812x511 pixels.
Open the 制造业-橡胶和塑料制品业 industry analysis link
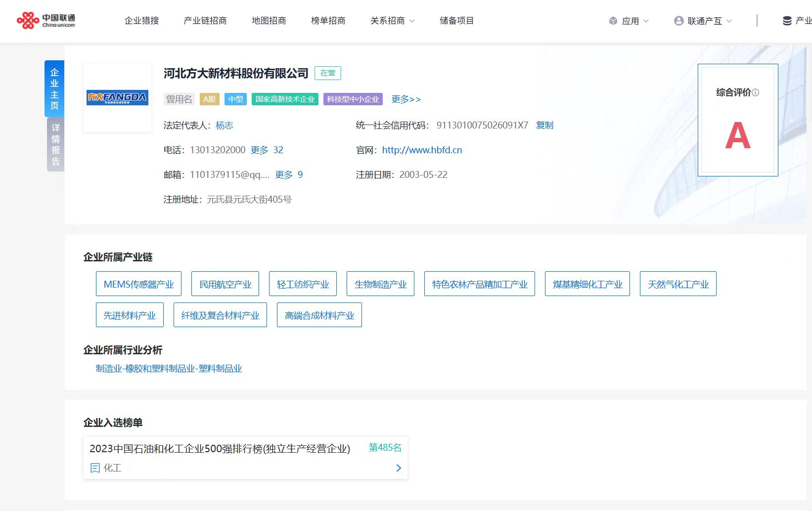point(169,368)
